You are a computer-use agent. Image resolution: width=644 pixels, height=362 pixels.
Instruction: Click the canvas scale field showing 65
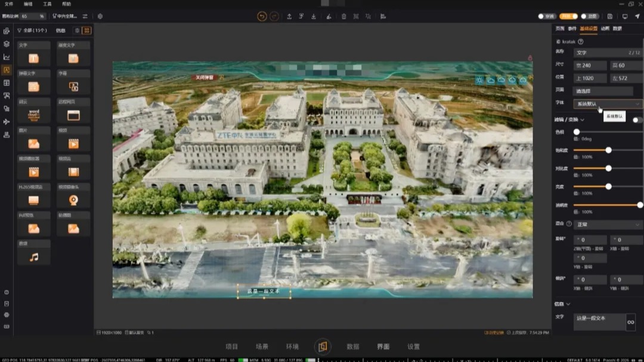(33, 17)
